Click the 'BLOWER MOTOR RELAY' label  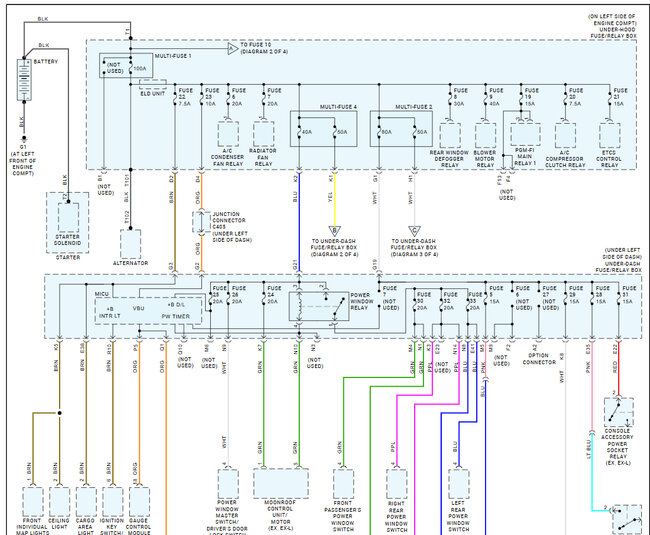[485, 159]
